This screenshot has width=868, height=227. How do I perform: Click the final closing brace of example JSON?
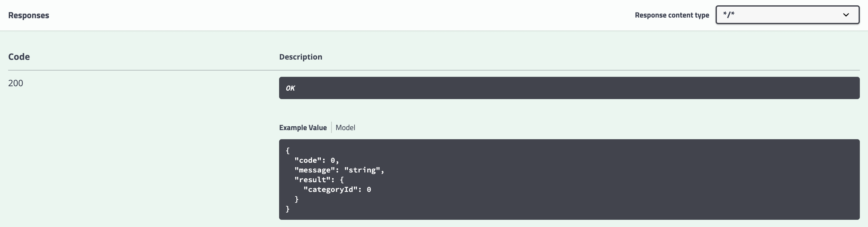point(288,209)
